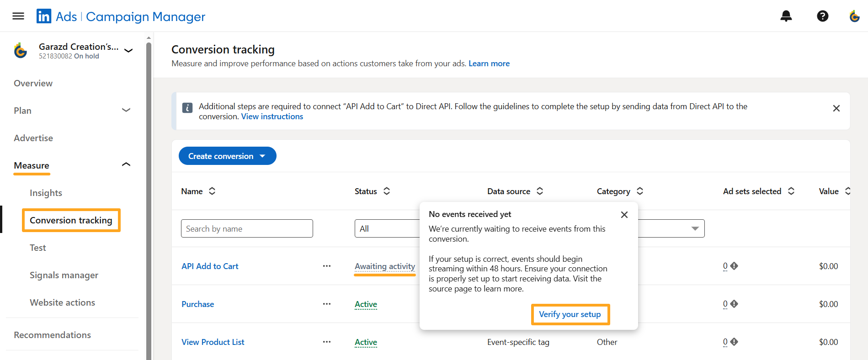Open more options for View Product List
This screenshot has height=360, width=868.
click(327, 342)
